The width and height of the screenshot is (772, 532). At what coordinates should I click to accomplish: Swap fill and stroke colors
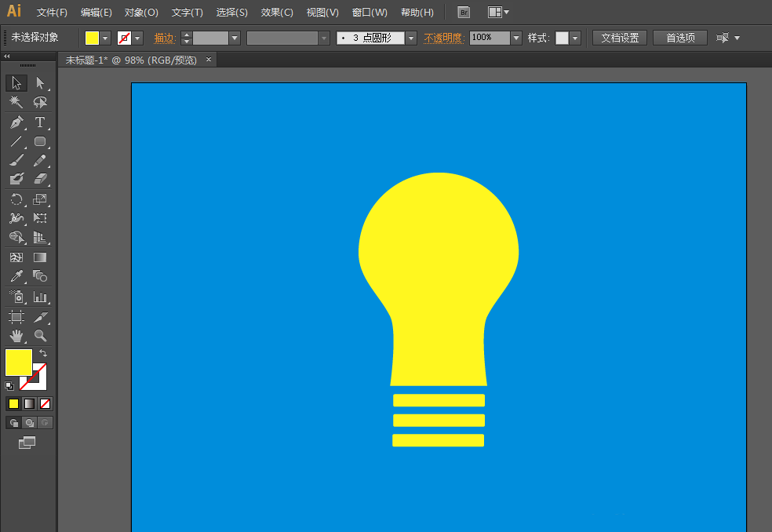43,354
